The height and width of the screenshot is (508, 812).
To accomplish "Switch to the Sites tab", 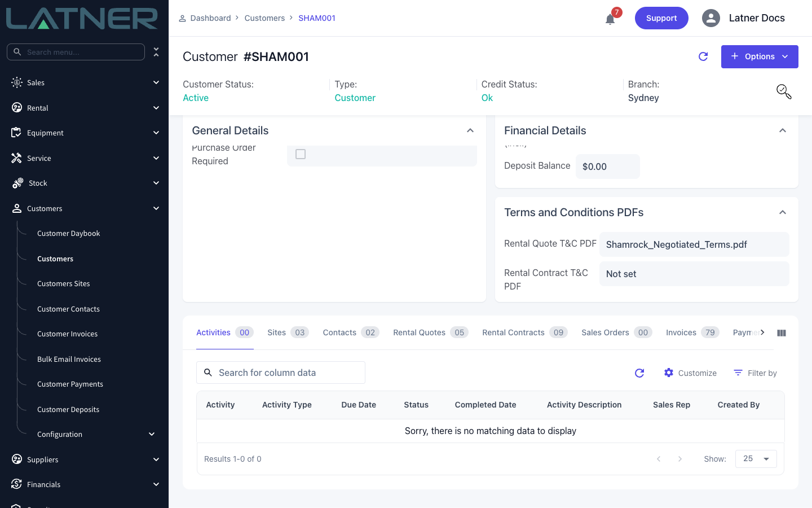I will (x=288, y=332).
